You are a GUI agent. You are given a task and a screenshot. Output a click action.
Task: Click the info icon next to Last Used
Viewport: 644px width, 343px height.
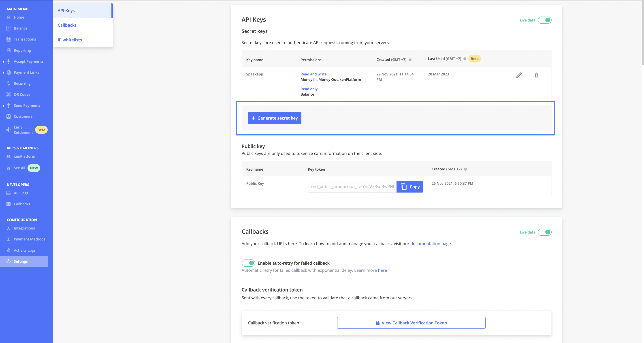click(x=465, y=59)
